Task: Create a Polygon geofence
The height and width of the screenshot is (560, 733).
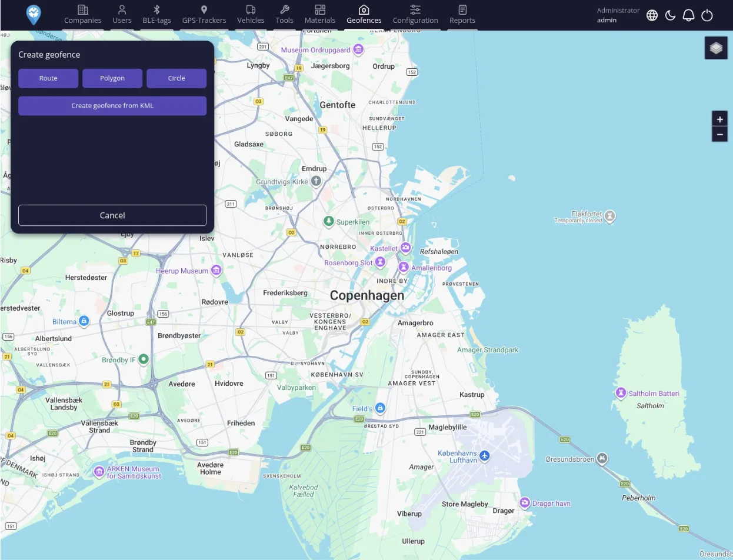Action: [x=112, y=78]
